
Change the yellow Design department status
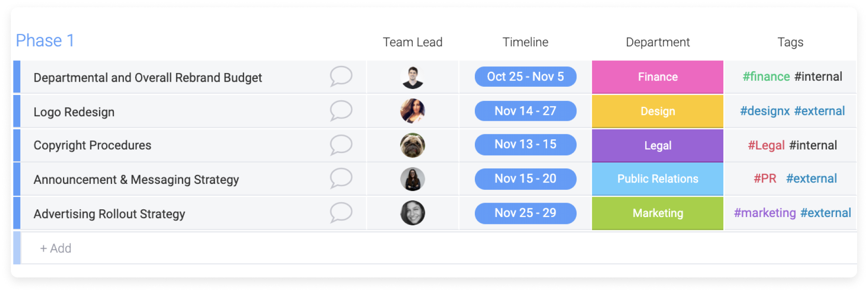658,111
